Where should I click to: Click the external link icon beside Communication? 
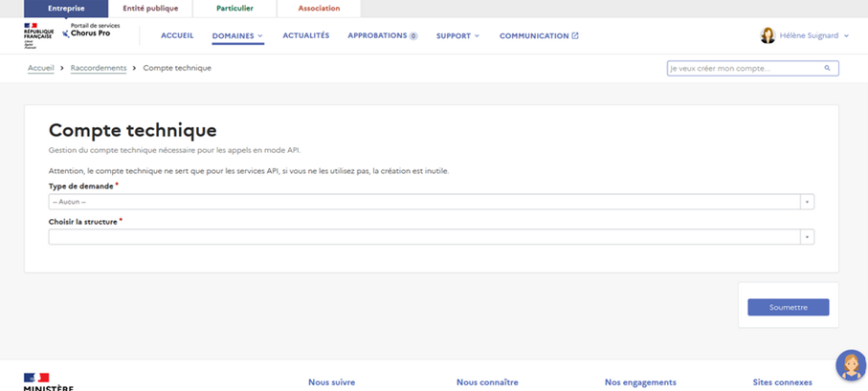coord(575,35)
